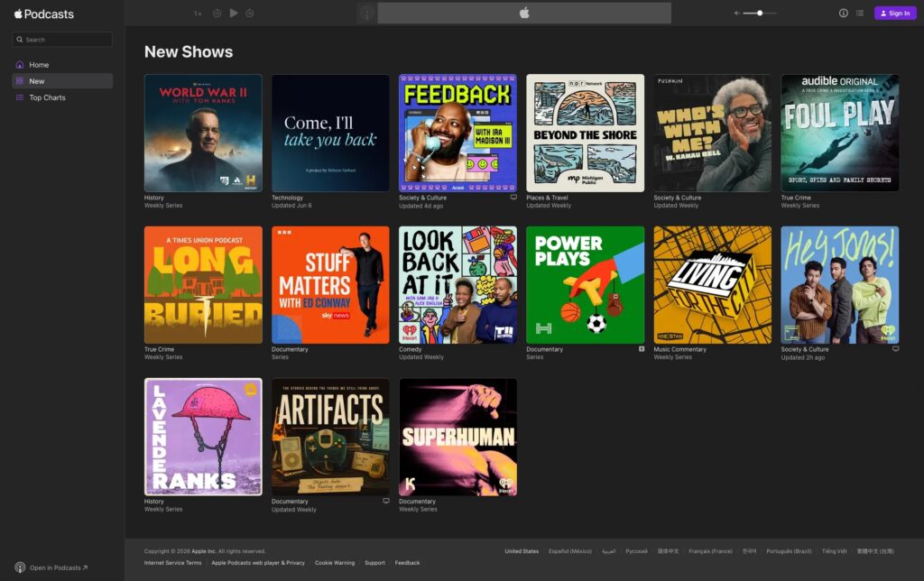Screen dimensions: 924x581
Task: Click the podcast artwork placeholder icon
Action: click(x=366, y=13)
